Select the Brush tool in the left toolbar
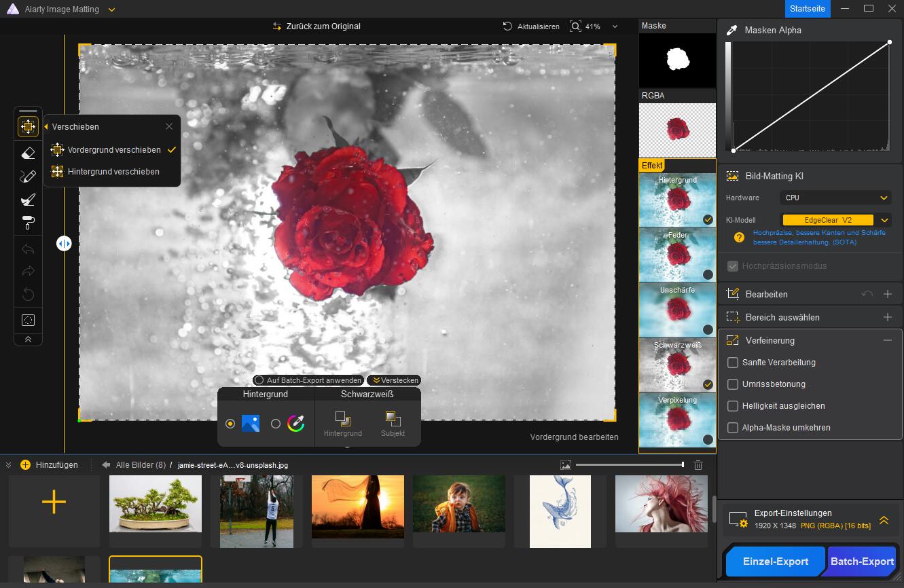Image resolution: width=904 pixels, height=588 pixels. pyautogui.click(x=28, y=199)
